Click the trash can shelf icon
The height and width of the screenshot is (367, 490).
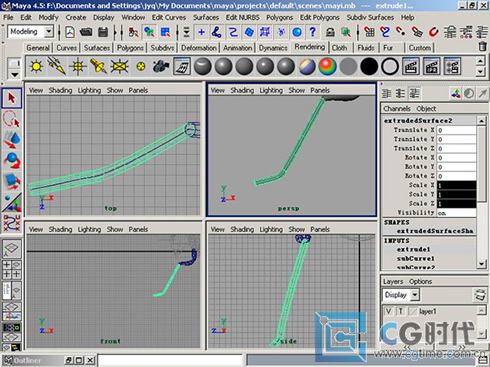pos(482,46)
